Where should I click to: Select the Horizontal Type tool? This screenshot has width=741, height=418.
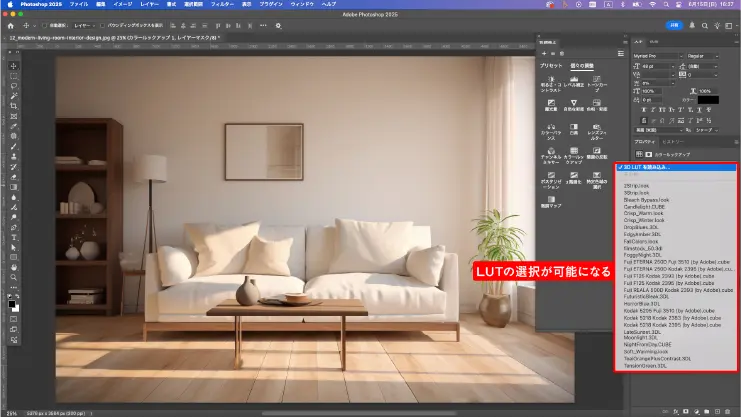coord(14,237)
